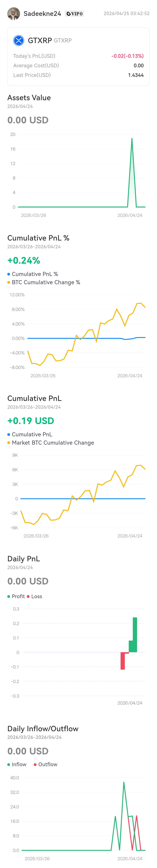
Task: Open the GTXRP token title
Action: 40,40
